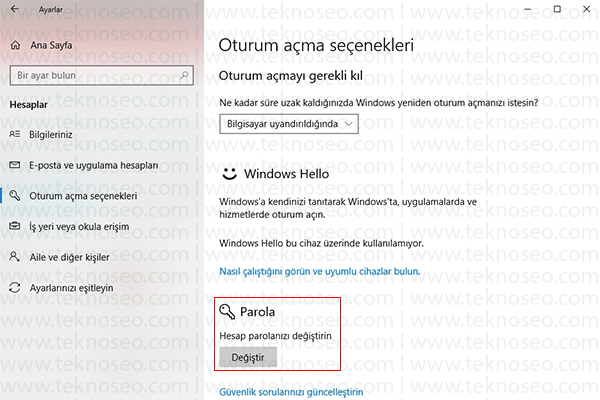Screen dimensions: 600x400
Task: Click the Bilgileriniz person-card icon
Action: [x=15, y=134]
